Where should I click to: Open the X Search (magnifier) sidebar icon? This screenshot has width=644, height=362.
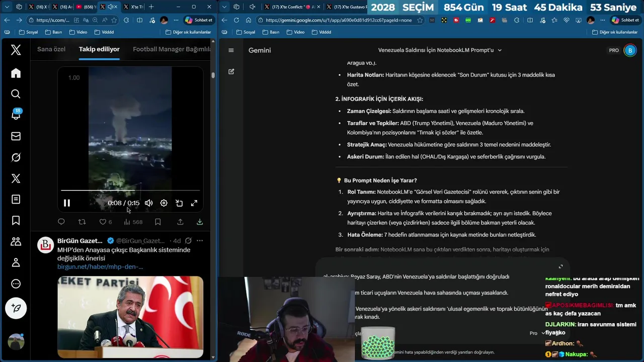16,94
